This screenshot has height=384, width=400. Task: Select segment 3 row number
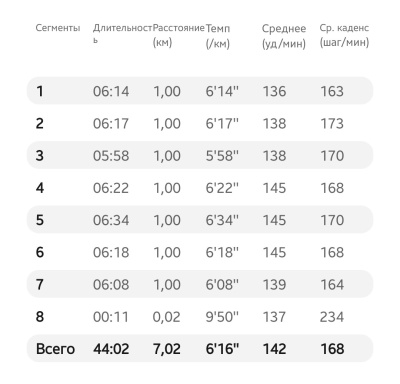coord(40,155)
